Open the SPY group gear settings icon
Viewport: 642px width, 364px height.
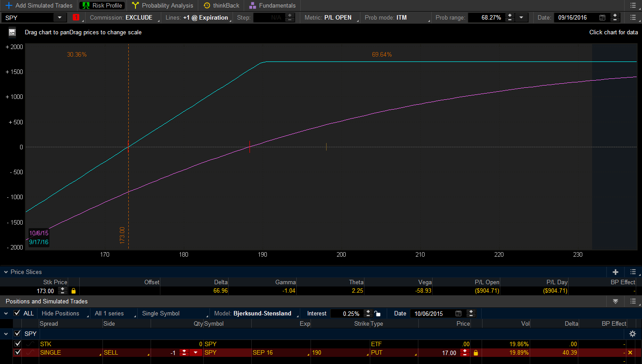coord(632,333)
